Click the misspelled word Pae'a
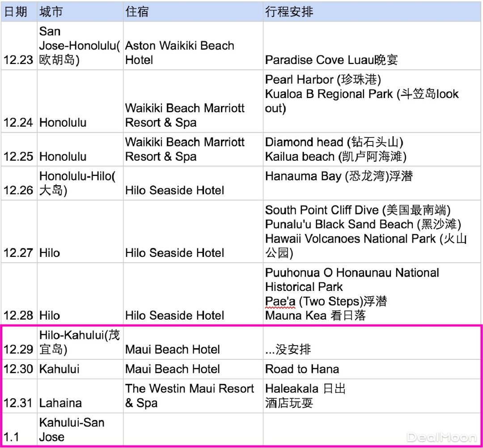Image resolution: width=483 pixels, height=448 pixels. pos(280,301)
